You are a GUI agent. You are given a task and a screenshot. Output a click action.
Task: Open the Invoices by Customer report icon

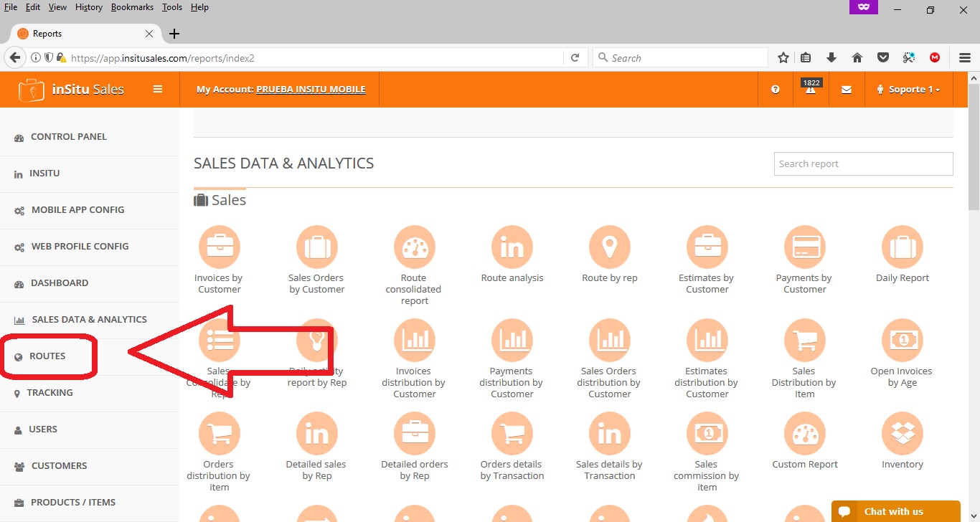pyautogui.click(x=219, y=247)
